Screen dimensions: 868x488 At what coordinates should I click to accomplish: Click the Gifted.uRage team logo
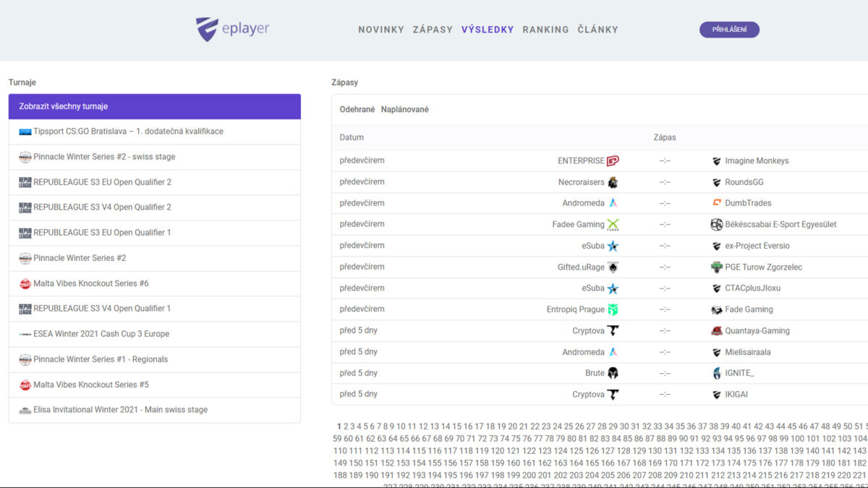pos(613,267)
